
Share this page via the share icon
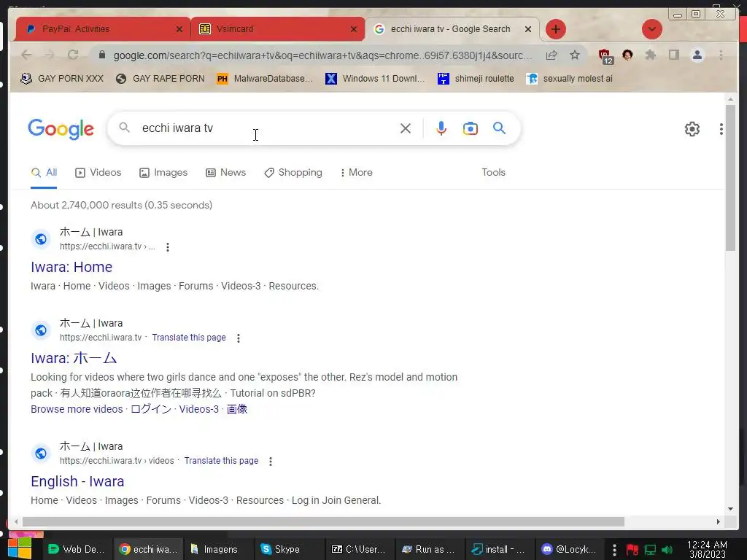[x=551, y=55]
